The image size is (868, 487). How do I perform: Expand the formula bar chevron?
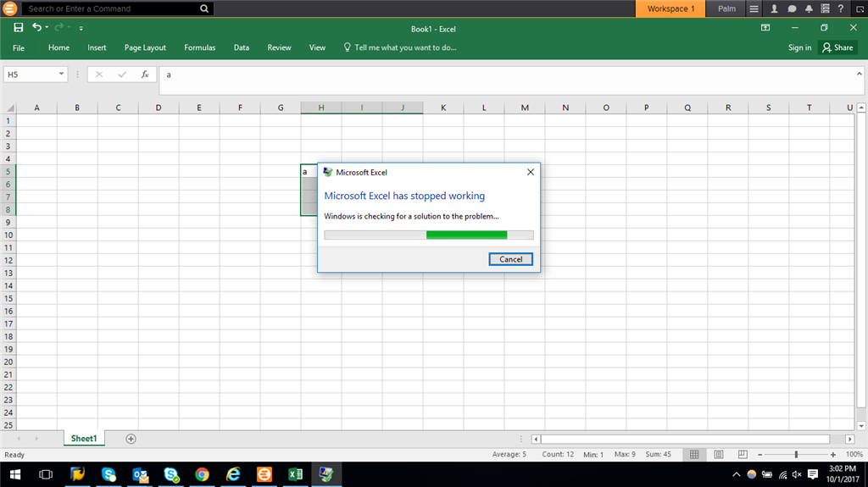[x=860, y=74]
